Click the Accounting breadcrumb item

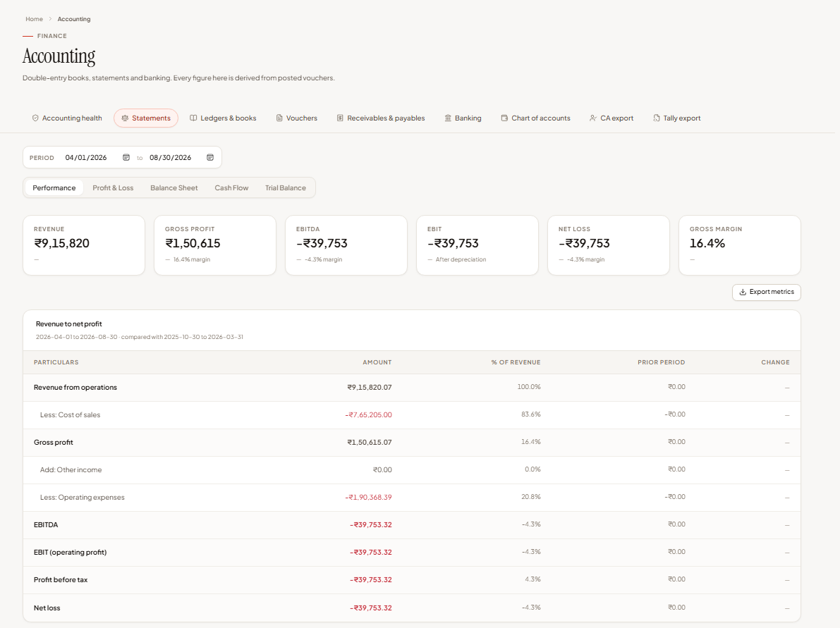(74, 19)
